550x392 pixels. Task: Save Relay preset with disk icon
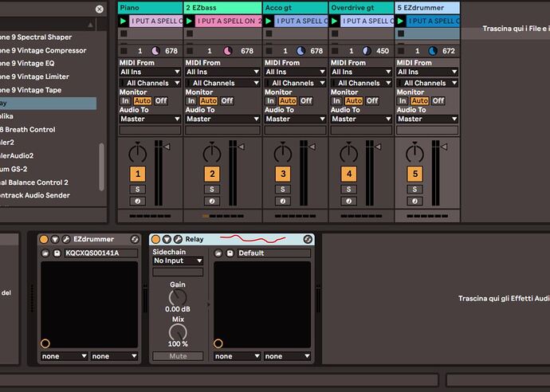click(230, 253)
